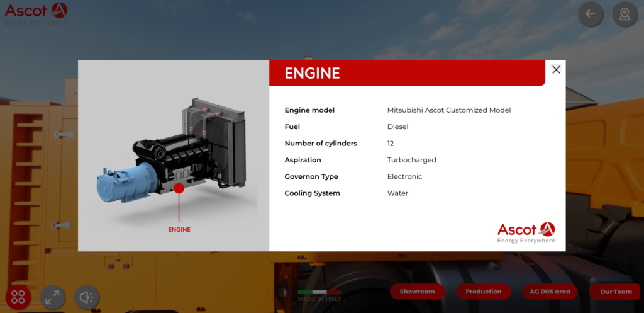Click the Made in Italy flag badge
This screenshot has width=644, height=313.
pos(319,296)
